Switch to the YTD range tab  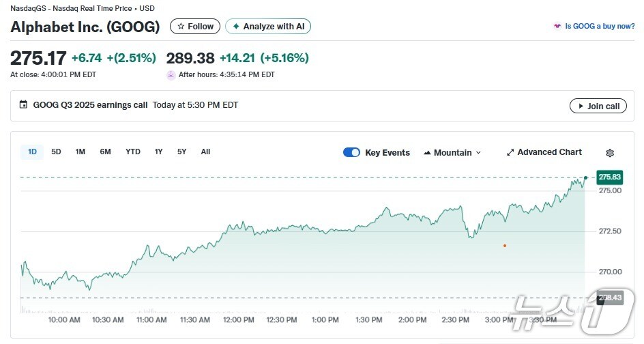133,152
